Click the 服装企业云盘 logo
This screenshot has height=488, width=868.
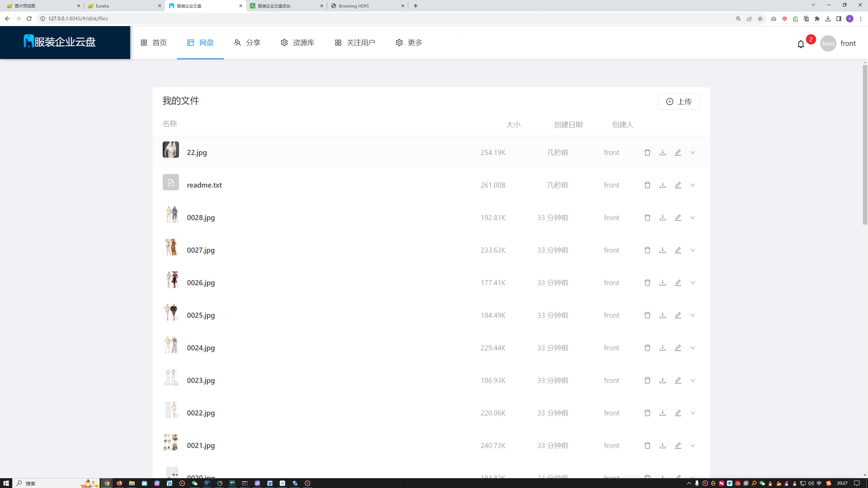[x=60, y=42]
